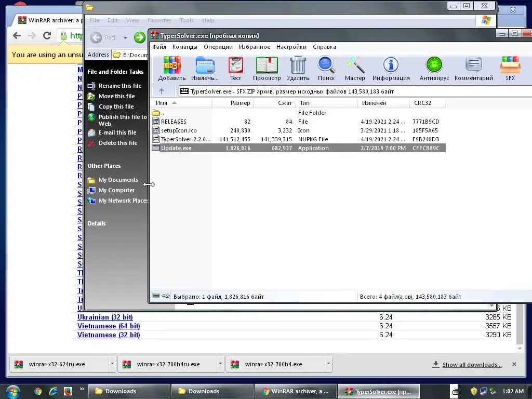Click the Добавить (Add) toolbar icon
The width and height of the screenshot is (532, 399).
click(172, 69)
